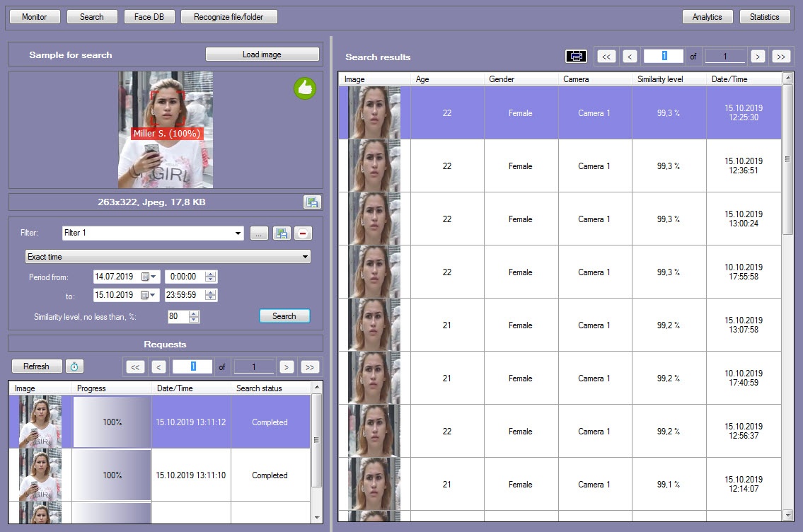Open the Analytics section
The height and width of the screenshot is (532, 803).
(707, 17)
